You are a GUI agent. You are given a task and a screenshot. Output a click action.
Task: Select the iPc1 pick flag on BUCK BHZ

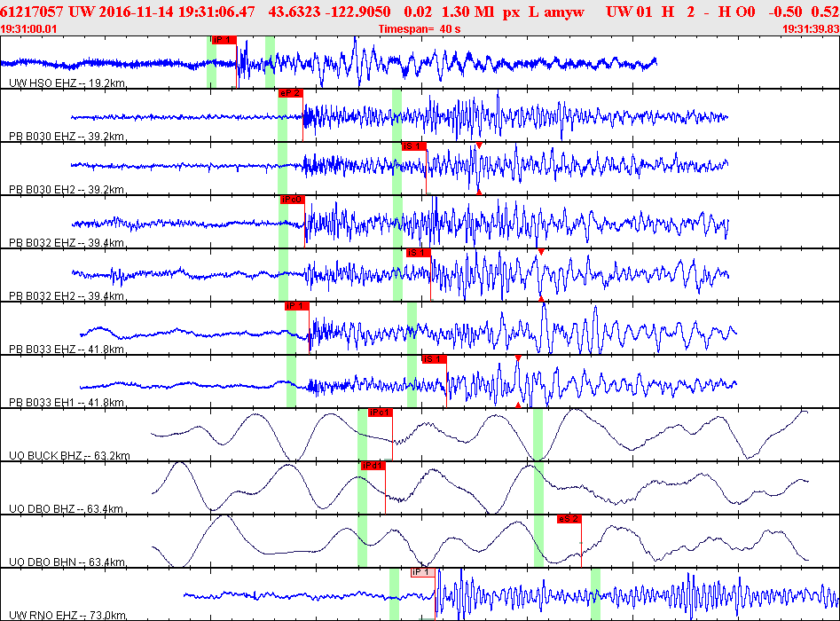pos(380,413)
